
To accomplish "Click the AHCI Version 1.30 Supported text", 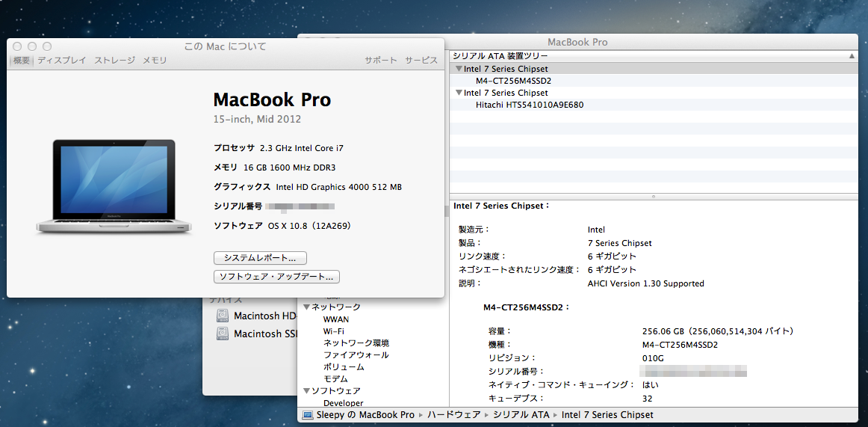I will pos(645,283).
